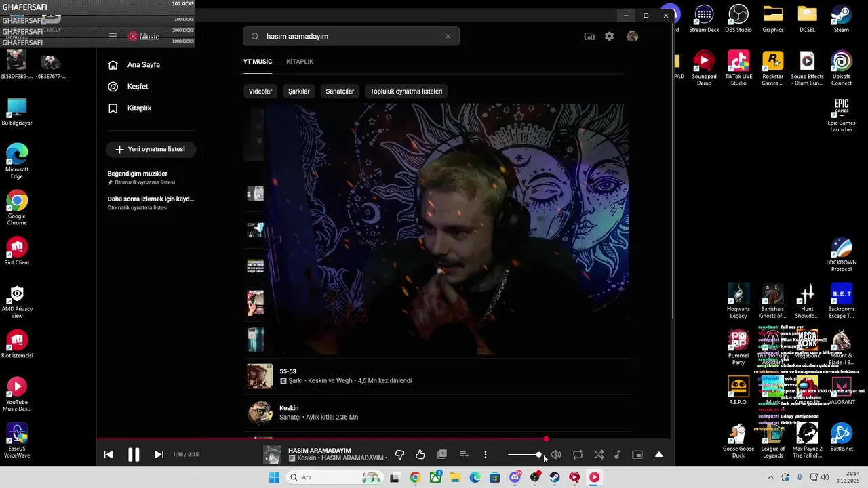This screenshot has height=488, width=868.
Task: Select the DCSEL folder on desktop
Action: coord(807,19)
